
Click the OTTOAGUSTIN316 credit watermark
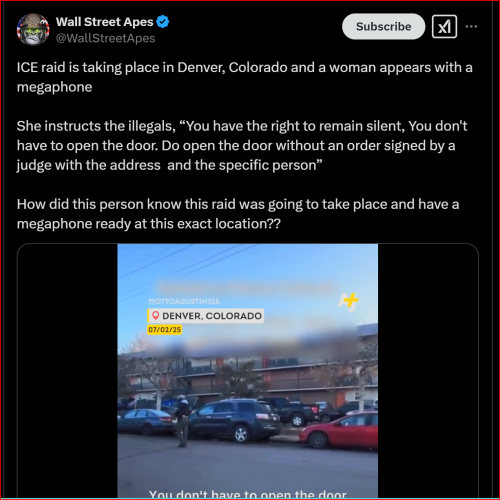pos(184,302)
